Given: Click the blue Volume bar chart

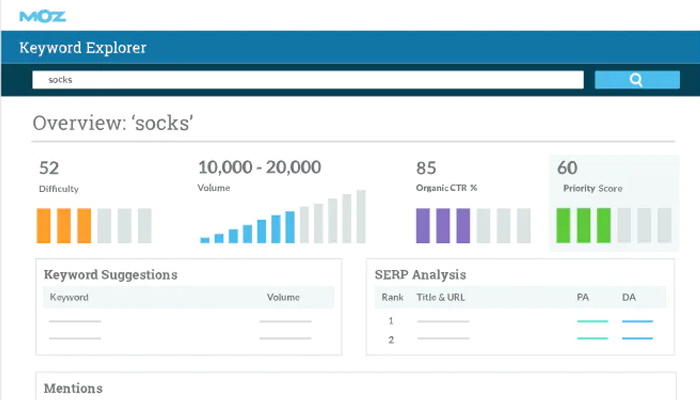Looking at the screenshot, I should 283,217.
